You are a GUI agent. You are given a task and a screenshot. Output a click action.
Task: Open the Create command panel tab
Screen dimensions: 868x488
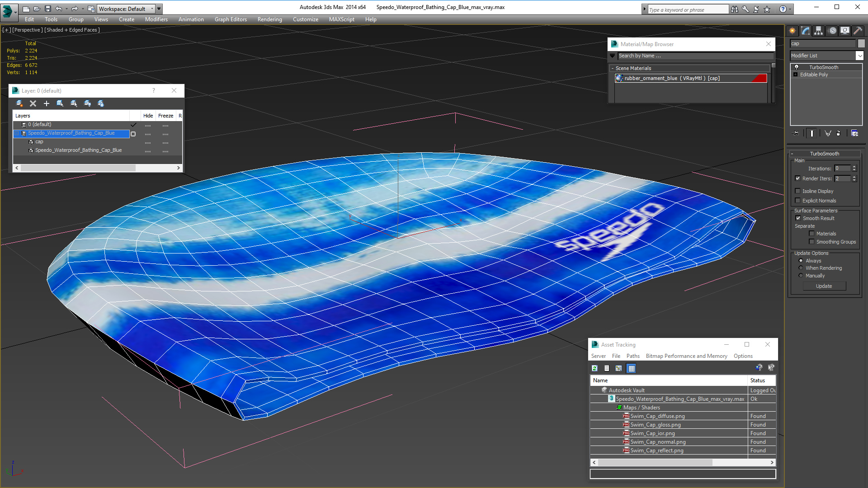(x=793, y=31)
